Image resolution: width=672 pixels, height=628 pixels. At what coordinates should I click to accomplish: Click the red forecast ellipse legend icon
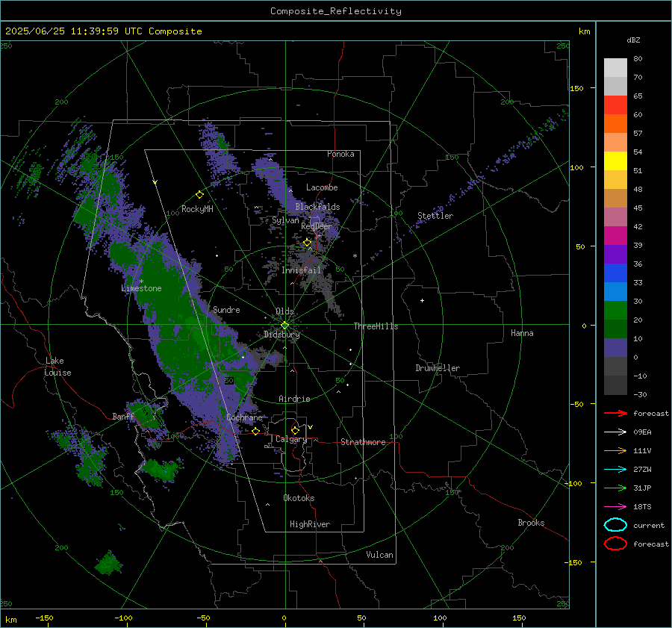tap(615, 544)
